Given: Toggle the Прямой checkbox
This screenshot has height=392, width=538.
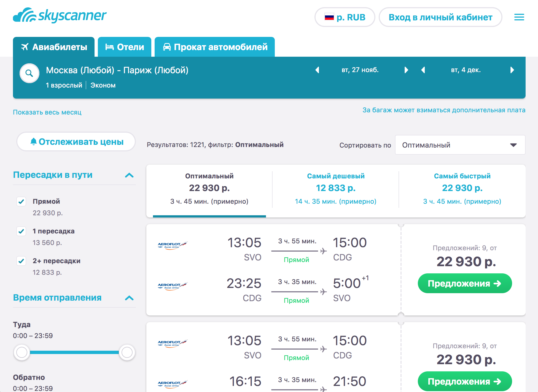Looking at the screenshot, I should tap(21, 202).
